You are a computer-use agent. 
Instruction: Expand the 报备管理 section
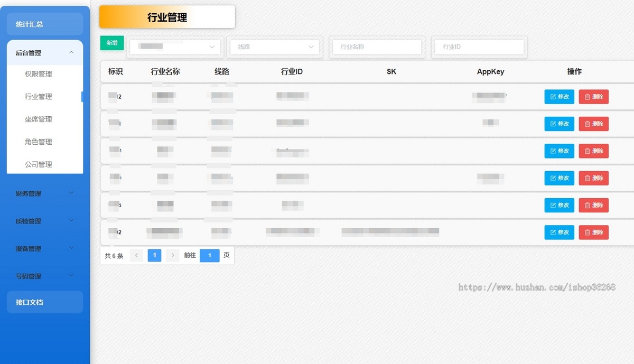click(45, 248)
